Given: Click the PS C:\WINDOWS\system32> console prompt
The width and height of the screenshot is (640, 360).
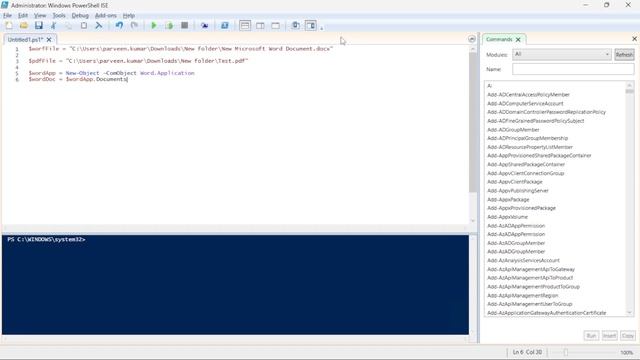Looking at the screenshot, I should 46,240.
